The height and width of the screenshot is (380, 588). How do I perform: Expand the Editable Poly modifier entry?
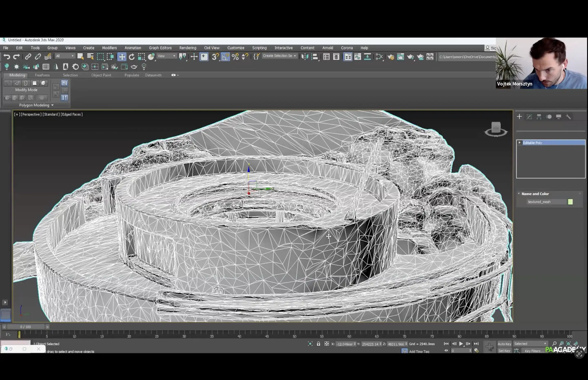point(520,143)
